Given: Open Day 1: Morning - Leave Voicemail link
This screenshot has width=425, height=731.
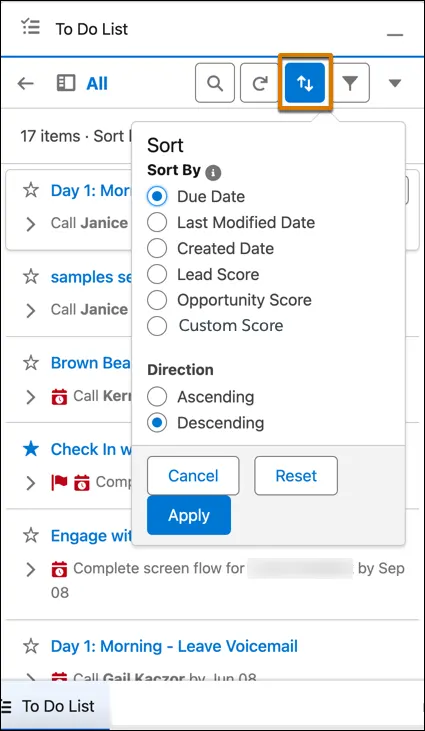Looking at the screenshot, I should coord(174,646).
